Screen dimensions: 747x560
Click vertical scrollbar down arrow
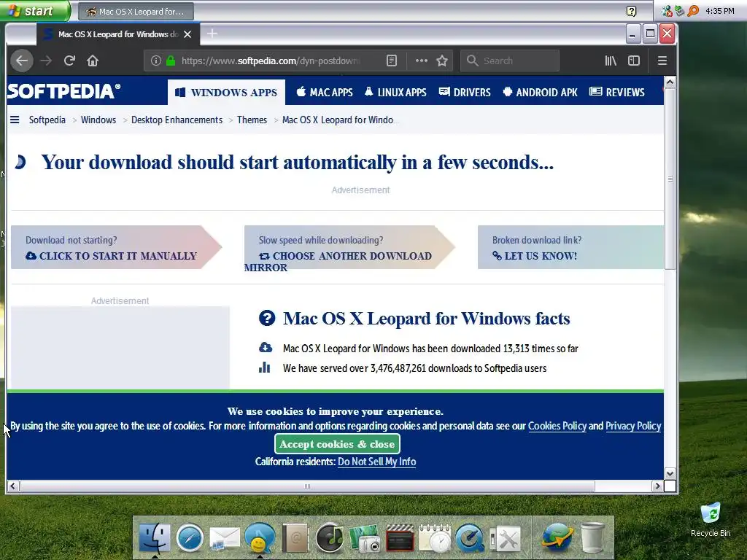[x=670, y=473]
